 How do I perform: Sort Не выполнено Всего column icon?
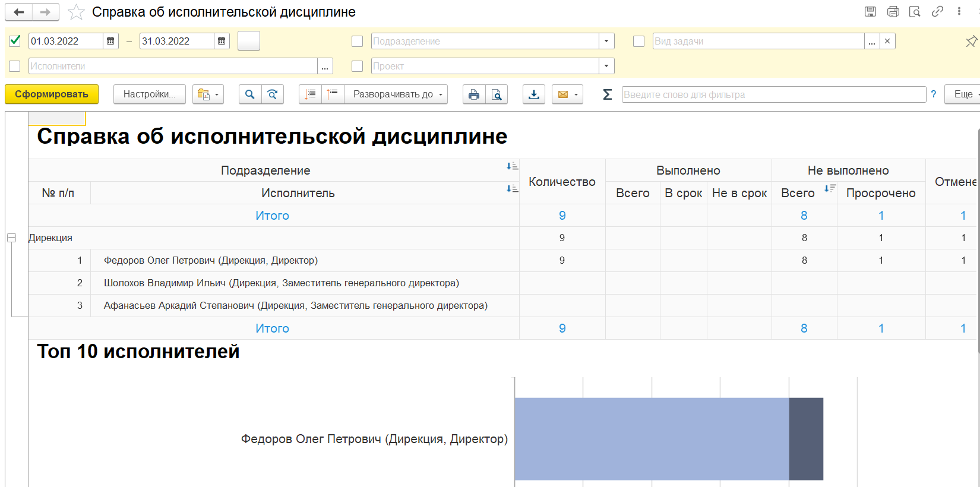[830, 189]
